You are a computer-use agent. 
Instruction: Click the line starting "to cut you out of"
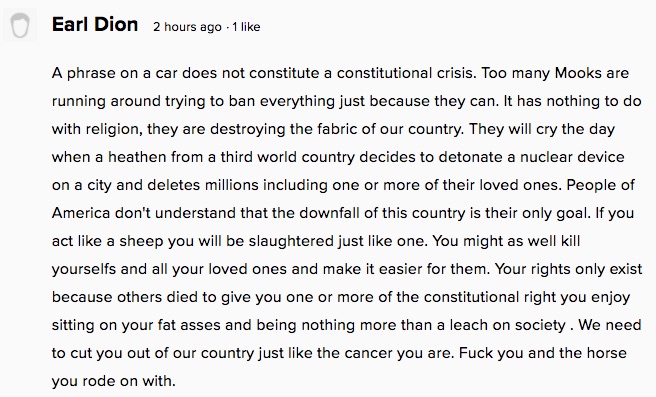pos(339,353)
